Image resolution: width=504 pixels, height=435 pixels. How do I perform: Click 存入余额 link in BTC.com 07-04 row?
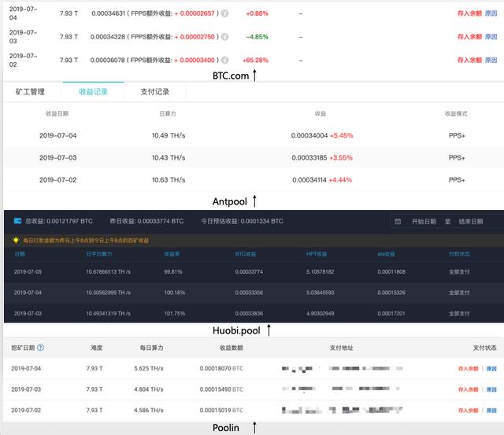tap(469, 13)
